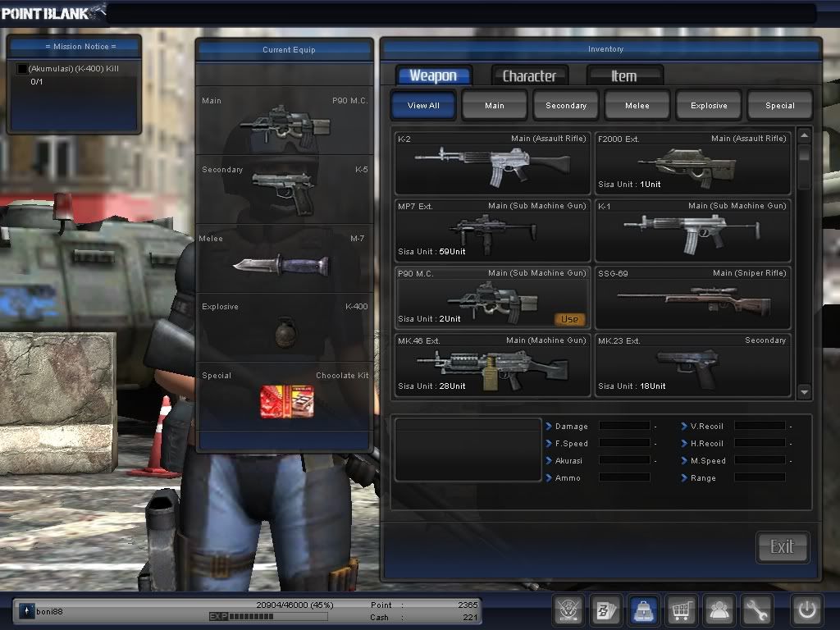Screen dimensions: 840x630
Task: Click the EXP progress bar
Action: point(268,617)
